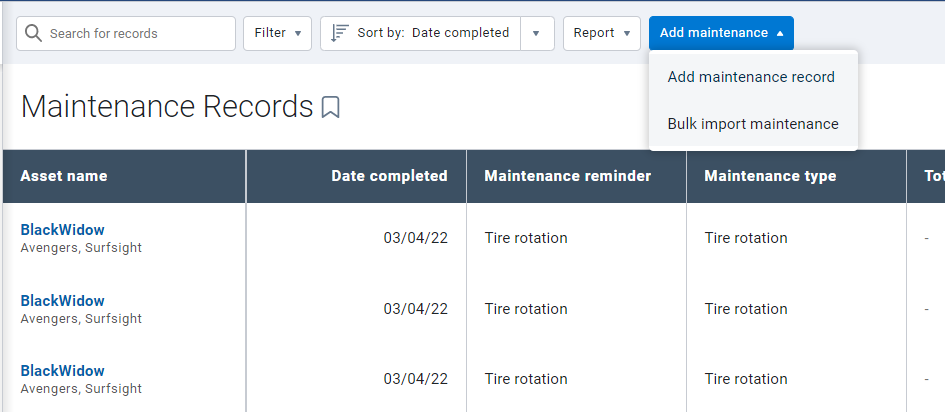Click the sort order icon
This screenshot has width=945, height=412.
point(340,33)
